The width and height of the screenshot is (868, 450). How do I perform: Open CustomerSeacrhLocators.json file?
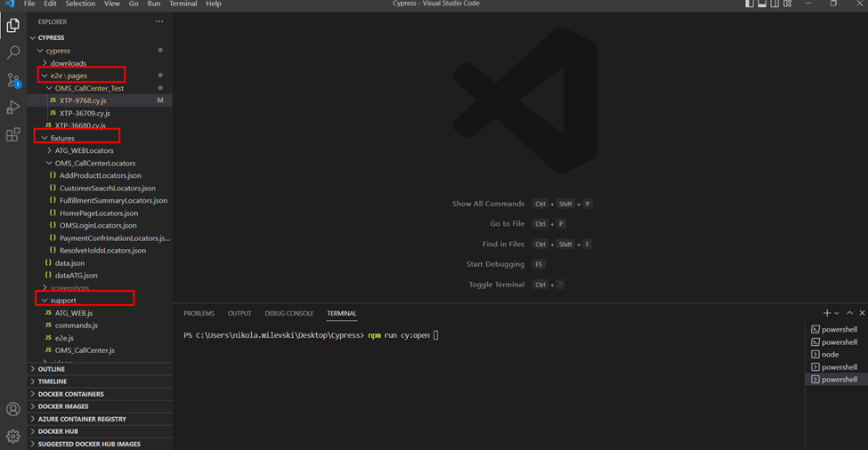pos(100,188)
